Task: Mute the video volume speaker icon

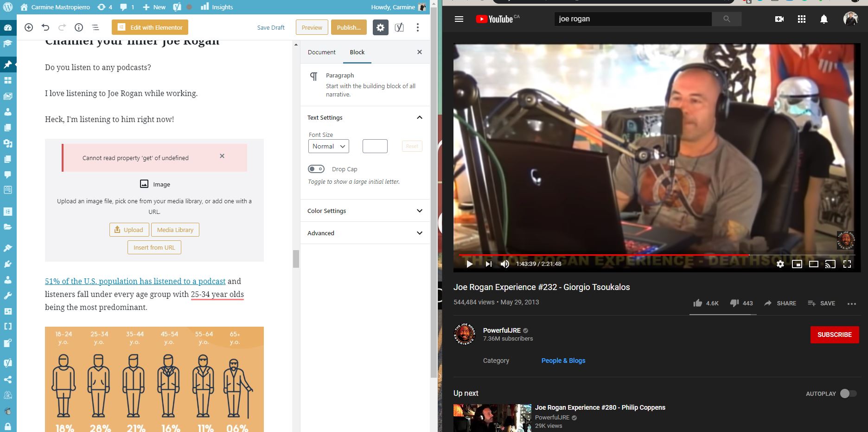Action: click(x=505, y=264)
